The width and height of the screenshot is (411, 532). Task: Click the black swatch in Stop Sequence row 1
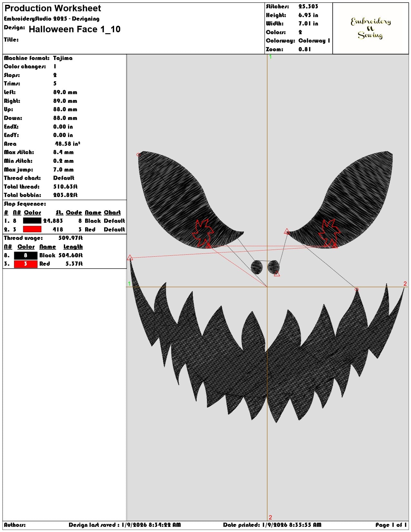click(32, 221)
